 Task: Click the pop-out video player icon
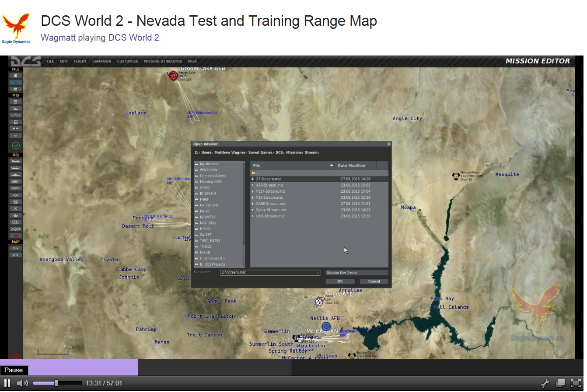[560, 383]
